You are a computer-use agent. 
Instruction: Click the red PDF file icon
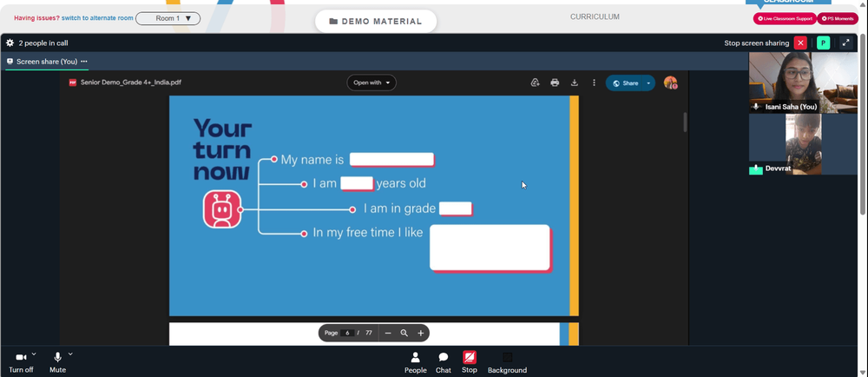[x=73, y=83]
